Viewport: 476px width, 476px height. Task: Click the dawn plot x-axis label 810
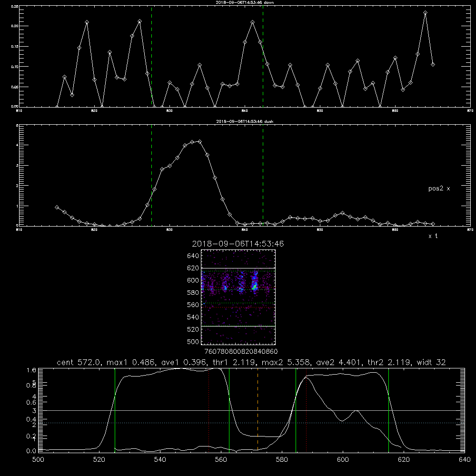(x=19, y=111)
